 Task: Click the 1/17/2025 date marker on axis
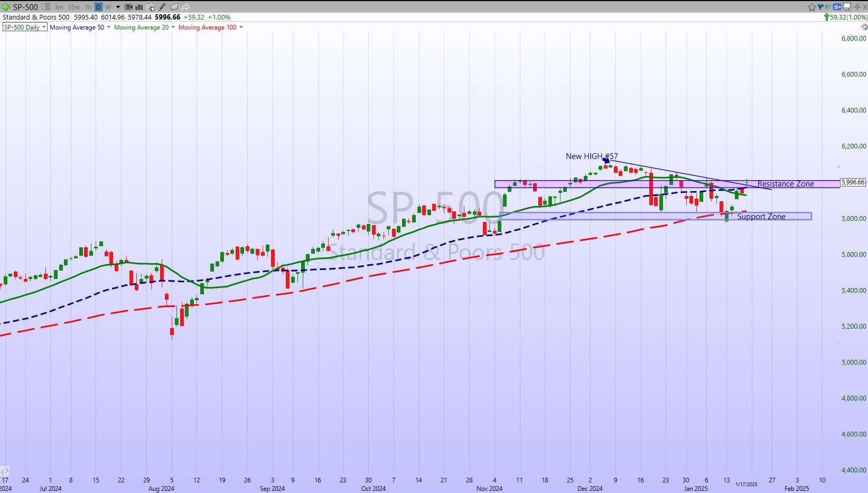tap(746, 485)
